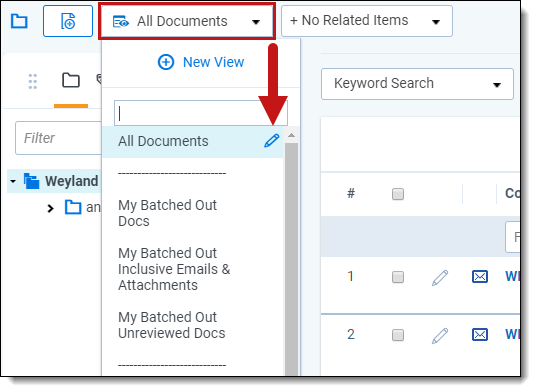
Task: Click the view list scrollbar up arrow
Action: click(x=291, y=135)
